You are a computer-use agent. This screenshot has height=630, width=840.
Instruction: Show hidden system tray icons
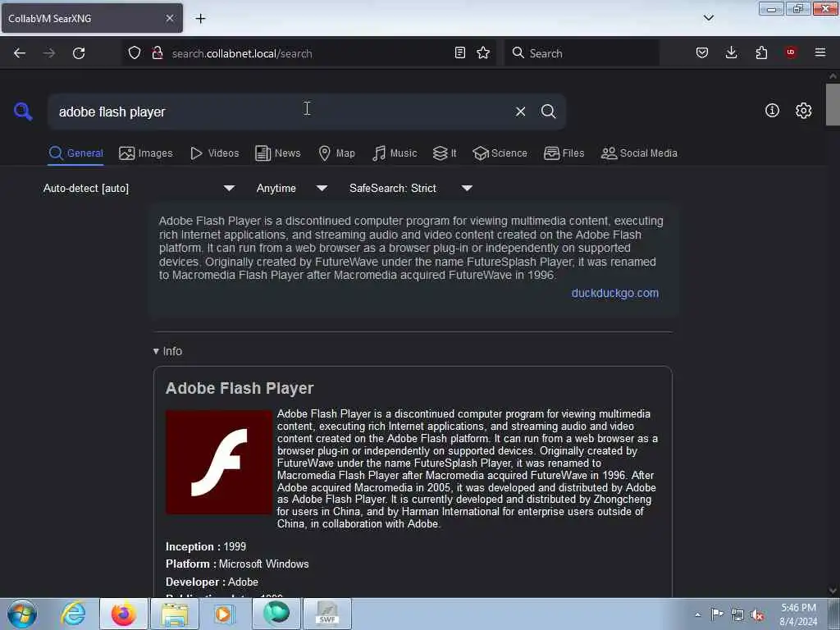(x=697, y=615)
